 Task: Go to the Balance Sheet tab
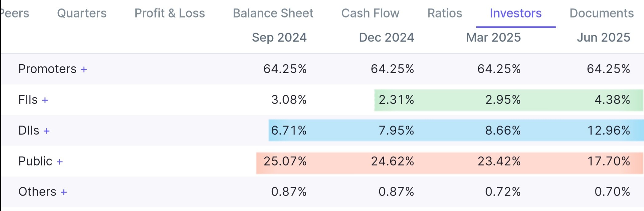[x=273, y=13]
